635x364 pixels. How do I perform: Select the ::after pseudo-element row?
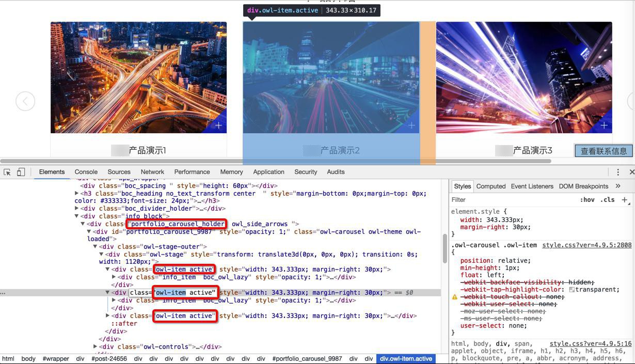tap(124, 324)
